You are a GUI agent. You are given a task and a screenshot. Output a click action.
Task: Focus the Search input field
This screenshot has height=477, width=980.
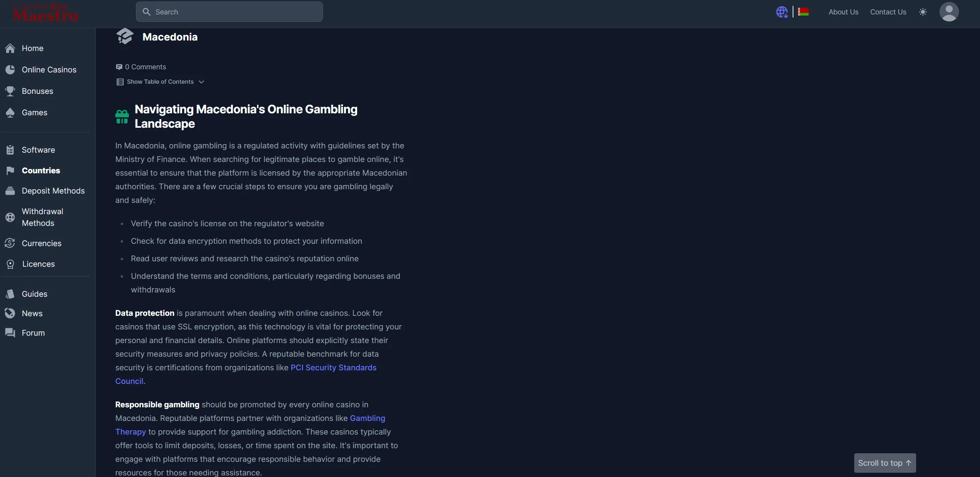(x=229, y=12)
